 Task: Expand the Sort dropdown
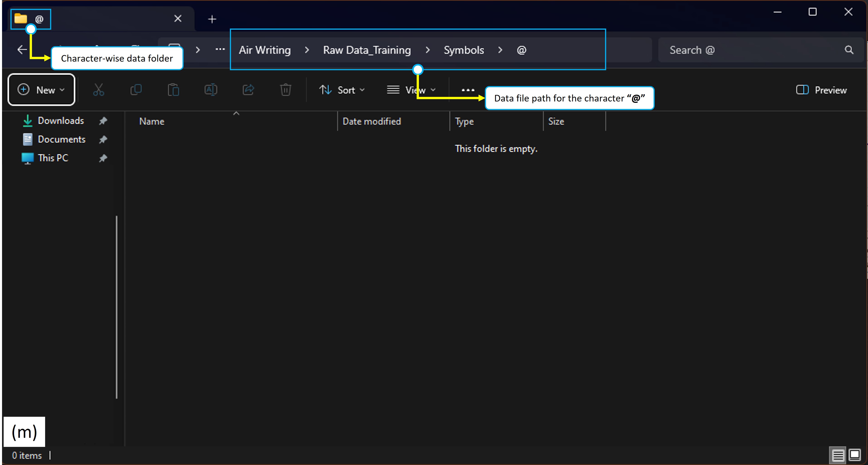point(342,90)
